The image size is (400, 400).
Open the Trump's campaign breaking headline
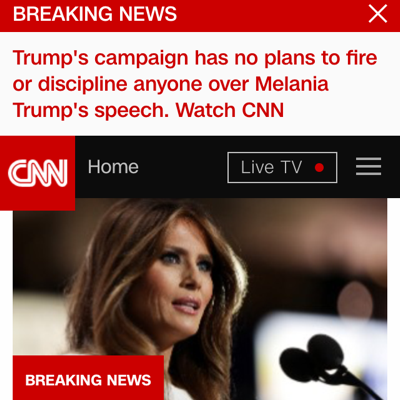click(195, 84)
